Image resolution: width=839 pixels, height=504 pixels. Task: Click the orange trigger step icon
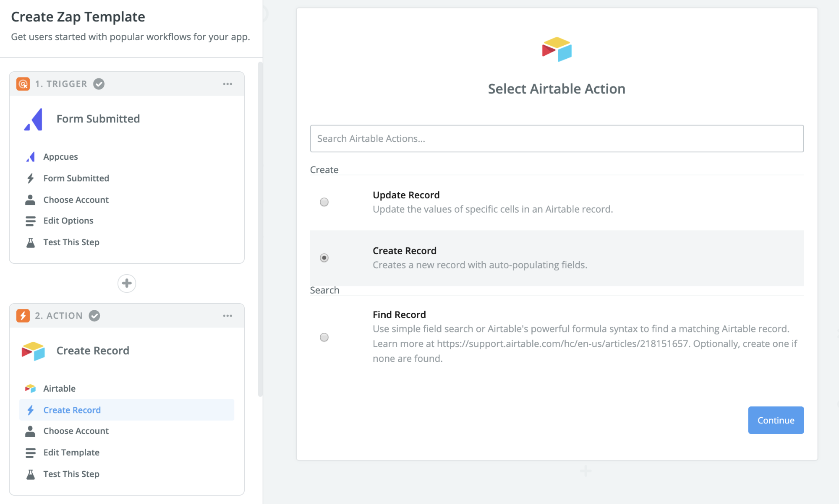coord(23,84)
